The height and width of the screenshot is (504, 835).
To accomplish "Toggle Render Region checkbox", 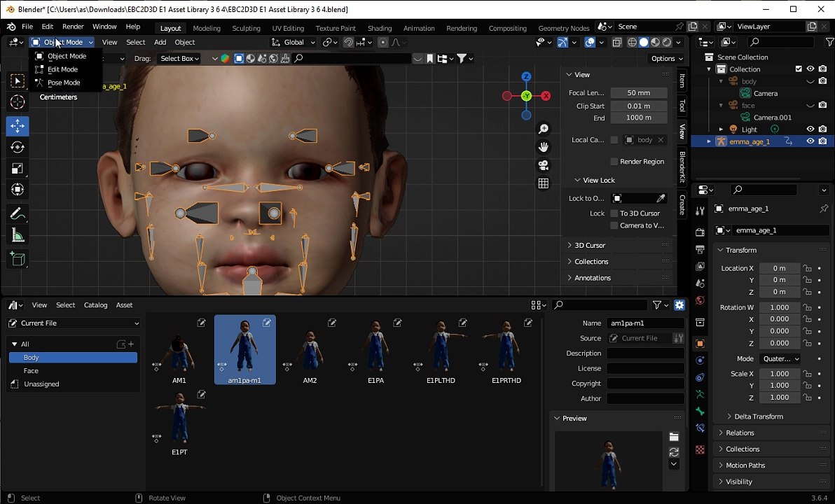I will coord(614,161).
